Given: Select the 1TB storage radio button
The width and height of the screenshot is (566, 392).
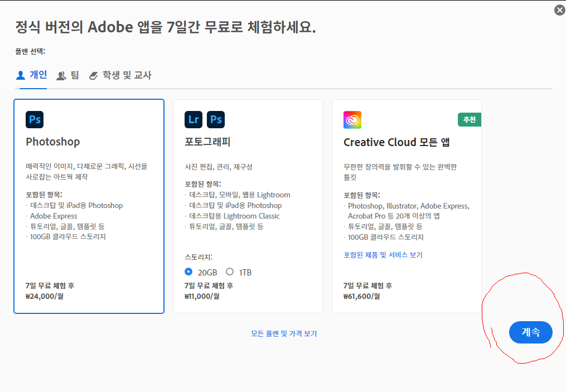Looking at the screenshot, I should 230,272.
